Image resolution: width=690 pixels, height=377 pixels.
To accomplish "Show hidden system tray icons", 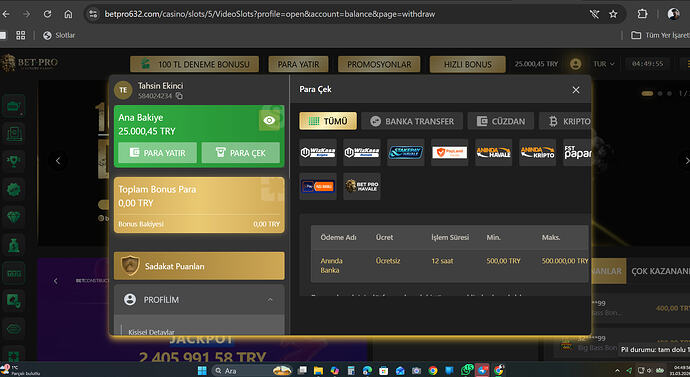I will pos(617,370).
